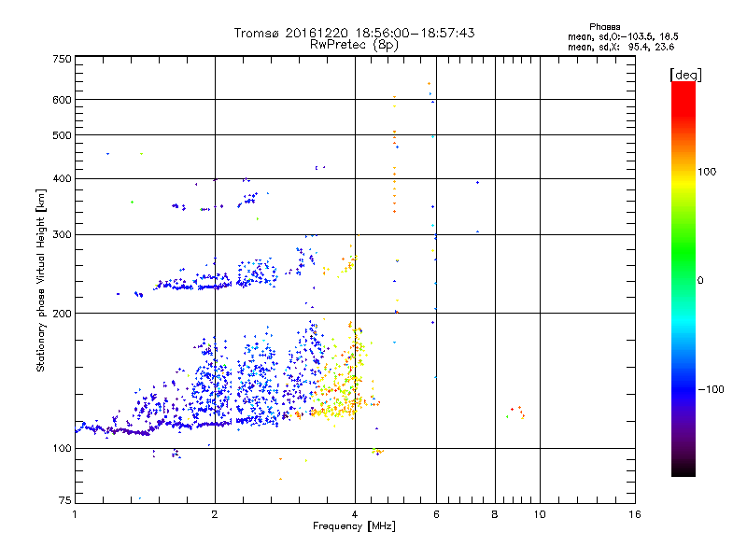This screenshot has width=747, height=560.
Task: Click the y-axis tick label '300'
Action: point(62,235)
